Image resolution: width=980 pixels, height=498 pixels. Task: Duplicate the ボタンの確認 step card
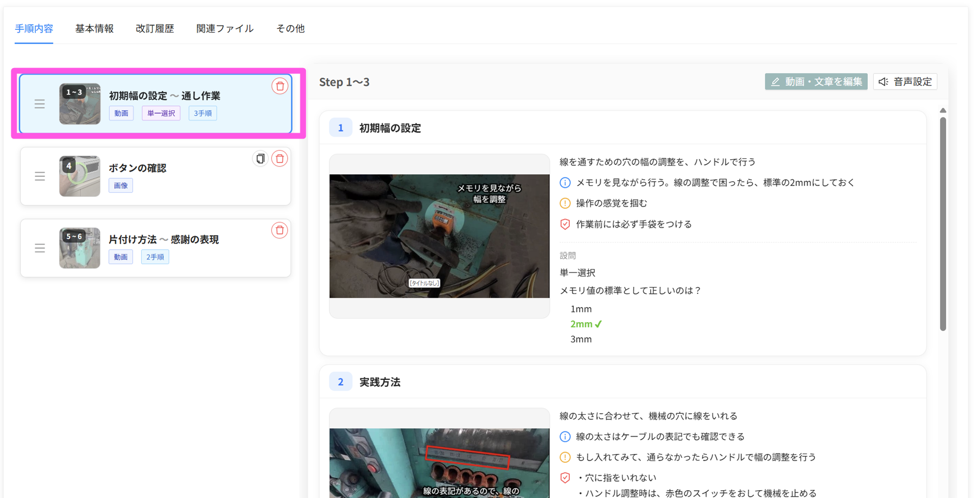pos(260,159)
